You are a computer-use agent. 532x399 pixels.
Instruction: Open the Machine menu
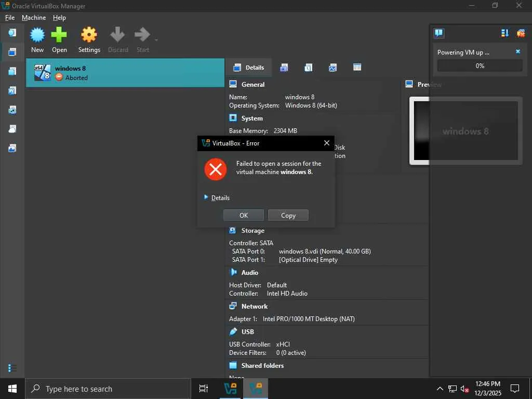pyautogui.click(x=34, y=18)
